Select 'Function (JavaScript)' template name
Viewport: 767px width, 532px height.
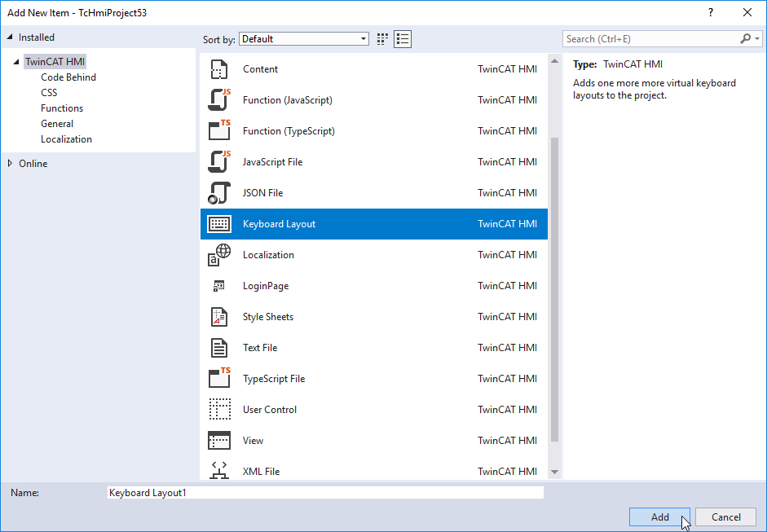coord(288,99)
